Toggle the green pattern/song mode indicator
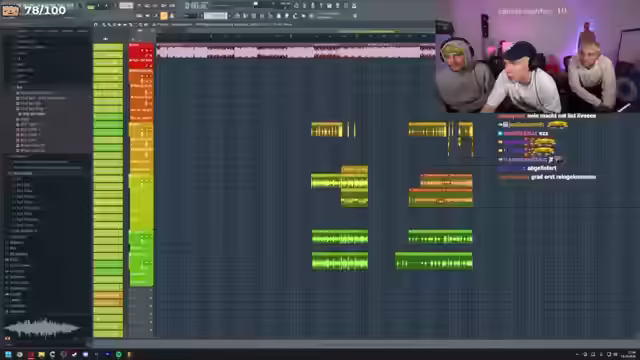This screenshot has height=360, width=640. tap(91, 6)
